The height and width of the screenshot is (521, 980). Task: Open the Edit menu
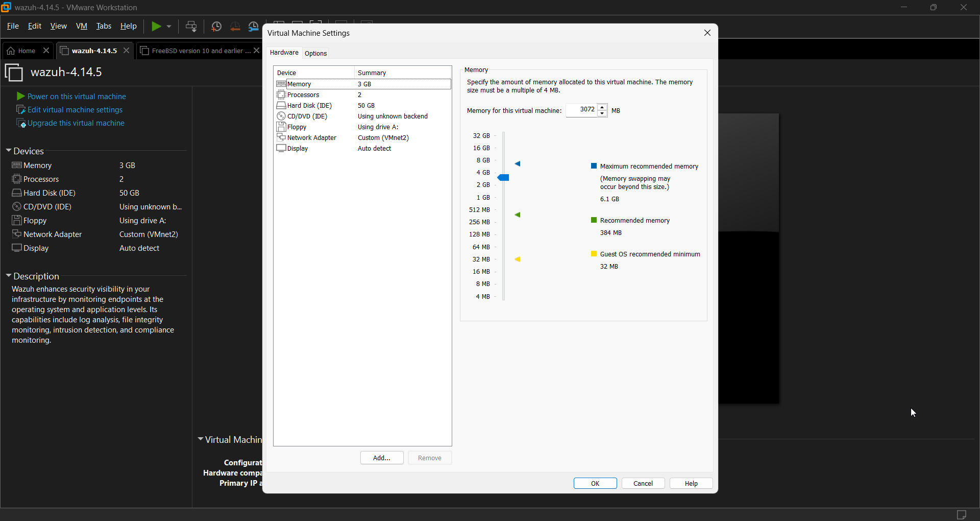(35, 26)
